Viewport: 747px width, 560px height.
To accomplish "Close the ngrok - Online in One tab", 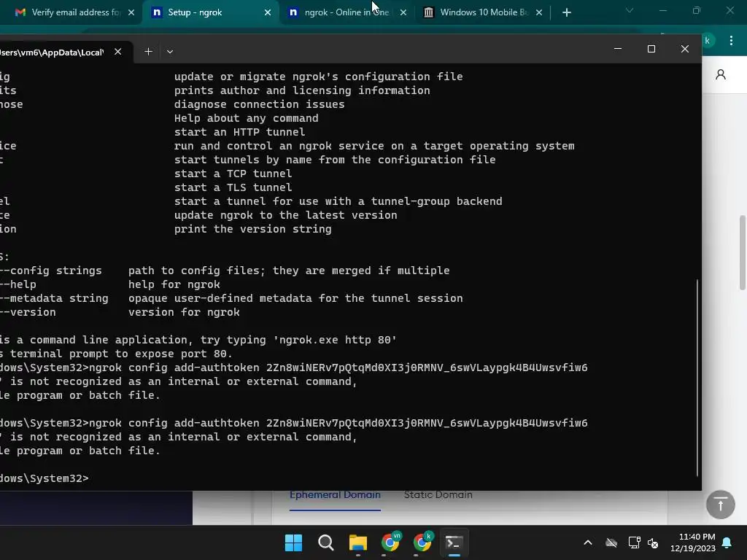I will (403, 12).
